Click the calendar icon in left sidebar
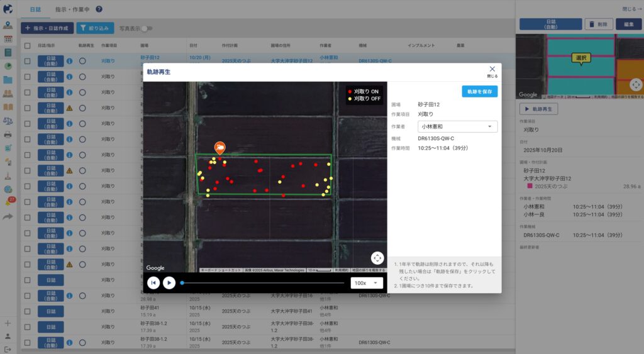644x354 pixels. pyautogui.click(x=8, y=39)
